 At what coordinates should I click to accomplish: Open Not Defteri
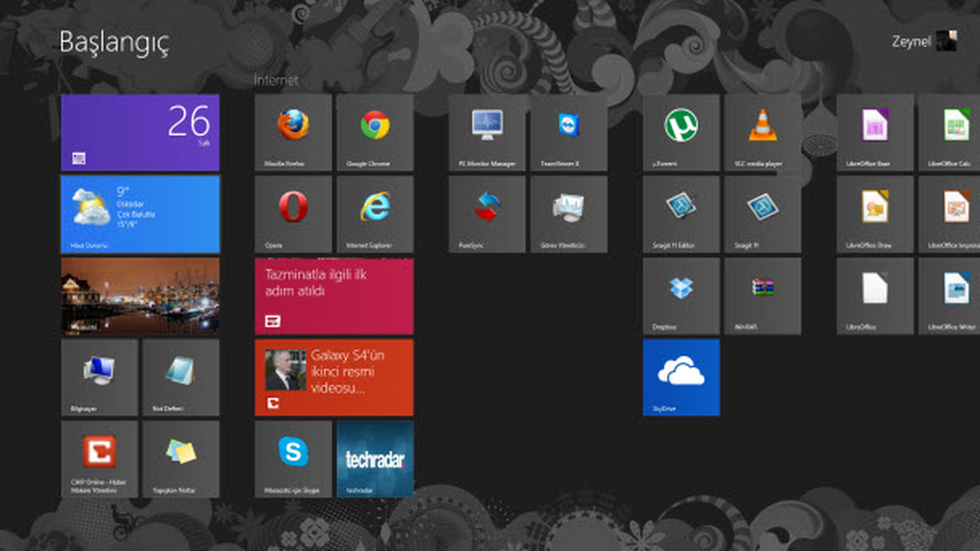point(181,376)
